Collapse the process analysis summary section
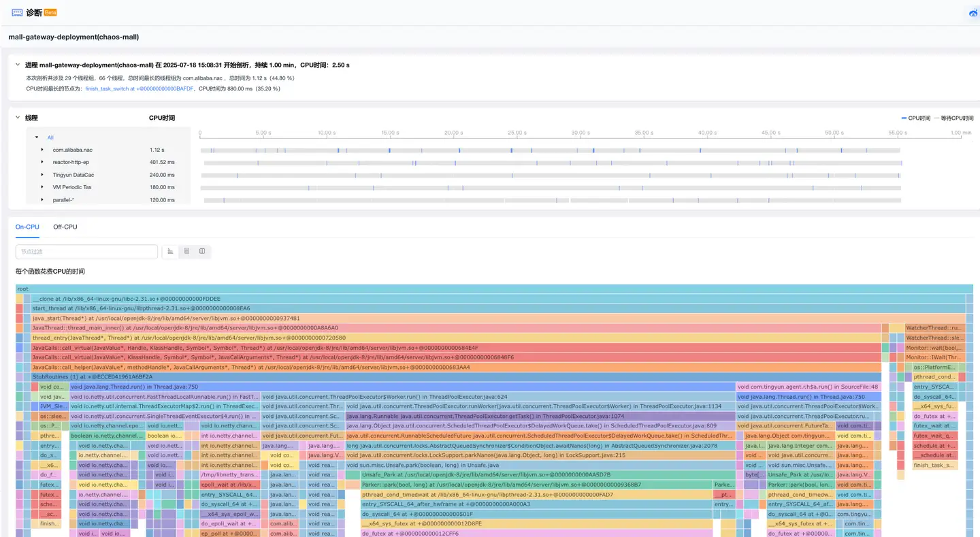The image size is (980, 537). coord(18,65)
